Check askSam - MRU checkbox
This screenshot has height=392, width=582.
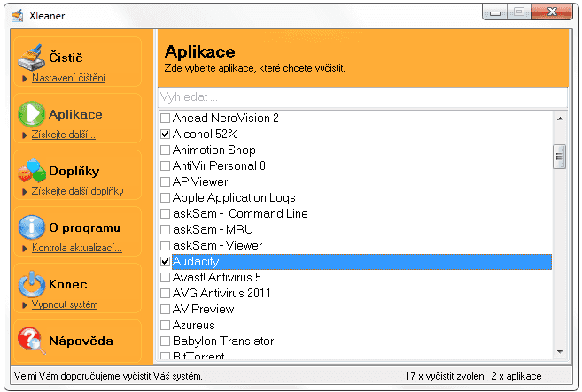point(165,230)
